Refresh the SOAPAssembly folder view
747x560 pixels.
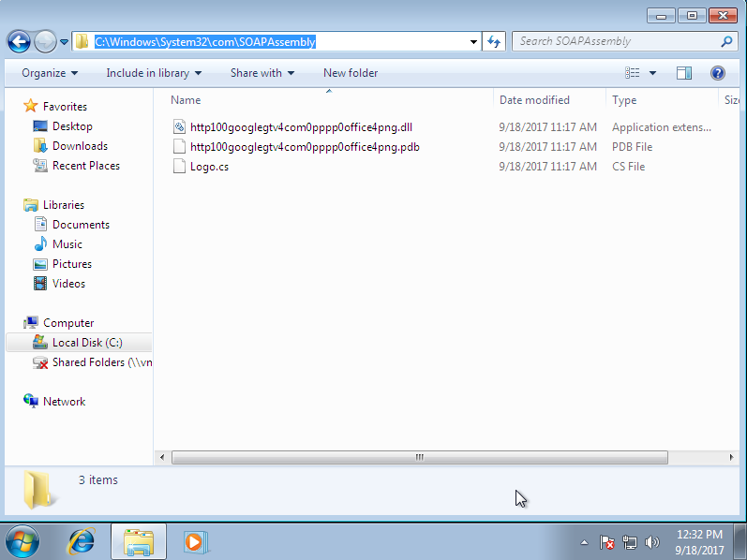494,42
